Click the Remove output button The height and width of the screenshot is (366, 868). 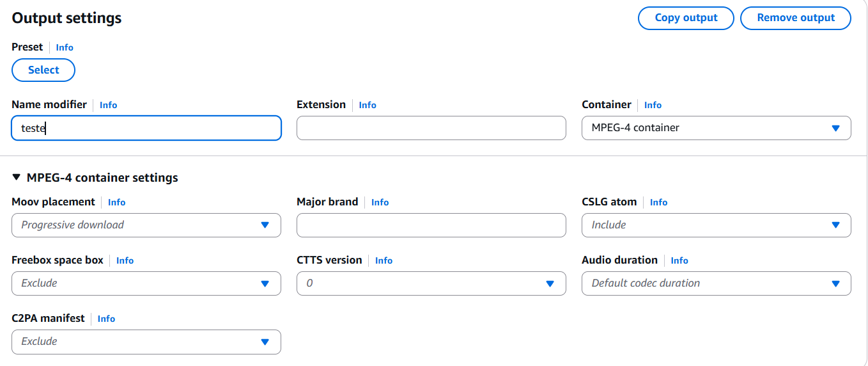795,18
